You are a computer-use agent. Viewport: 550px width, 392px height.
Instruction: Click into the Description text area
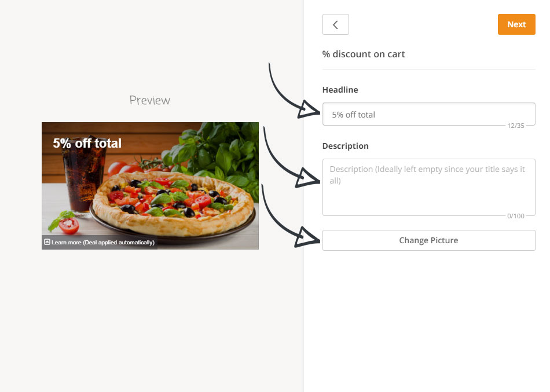pyautogui.click(x=428, y=188)
